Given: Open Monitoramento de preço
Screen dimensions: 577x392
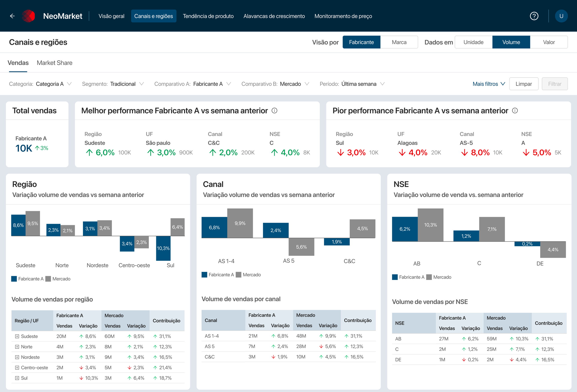Looking at the screenshot, I should (343, 16).
